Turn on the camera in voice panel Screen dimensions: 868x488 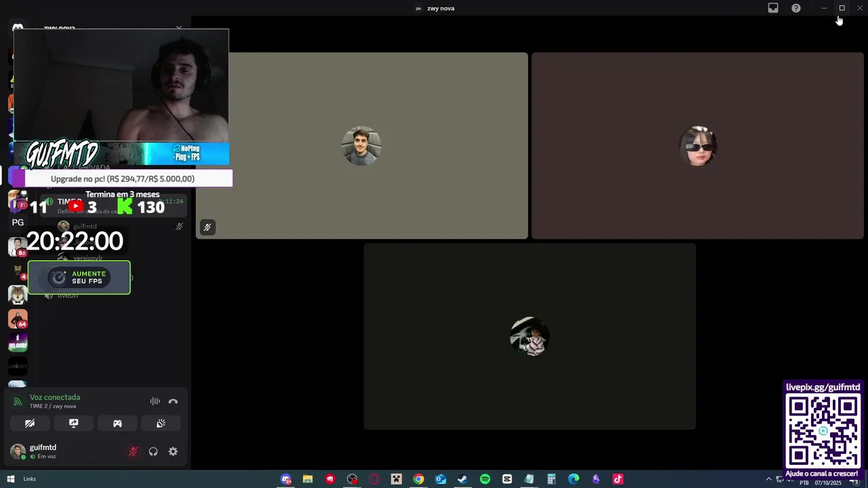[x=30, y=424]
